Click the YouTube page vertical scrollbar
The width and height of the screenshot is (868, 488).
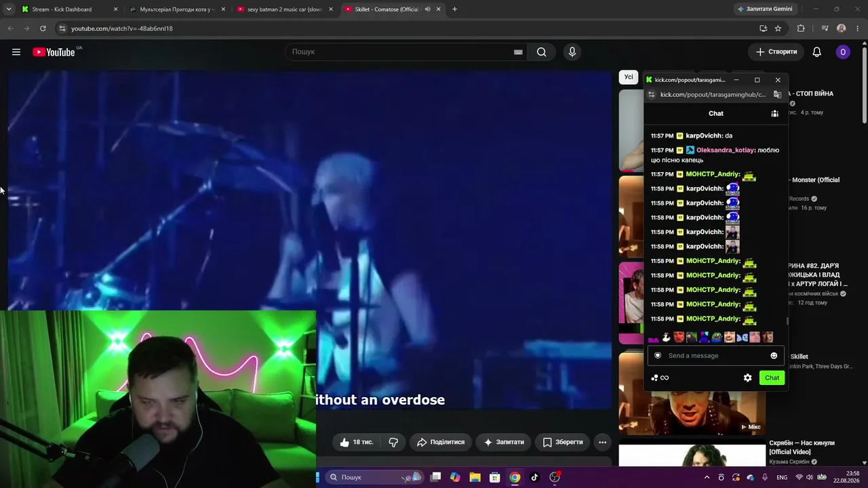coord(865,85)
